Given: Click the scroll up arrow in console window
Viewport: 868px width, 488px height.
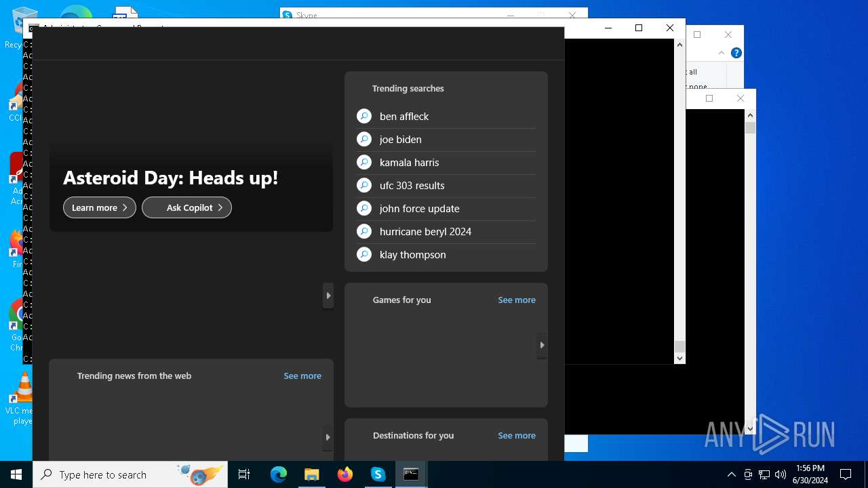Looking at the screenshot, I should [679, 45].
